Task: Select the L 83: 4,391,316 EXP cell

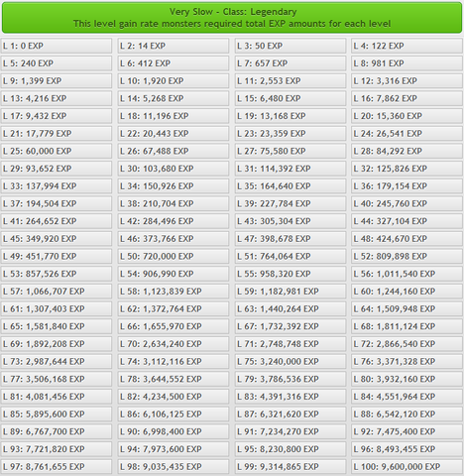Action: 290,397
